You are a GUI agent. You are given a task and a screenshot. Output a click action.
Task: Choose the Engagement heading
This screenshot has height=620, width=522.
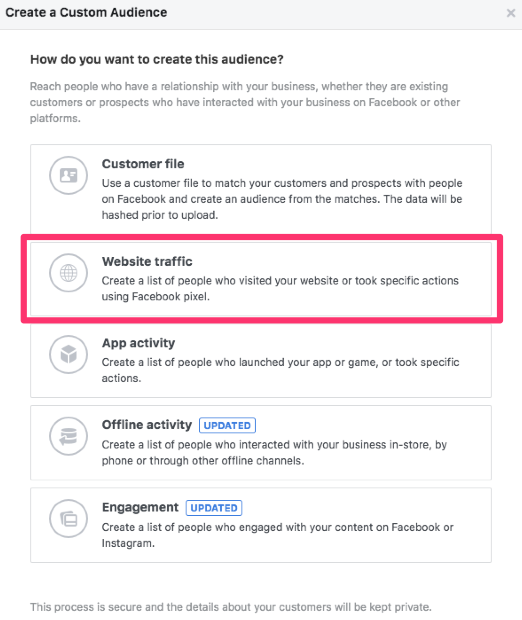(140, 507)
